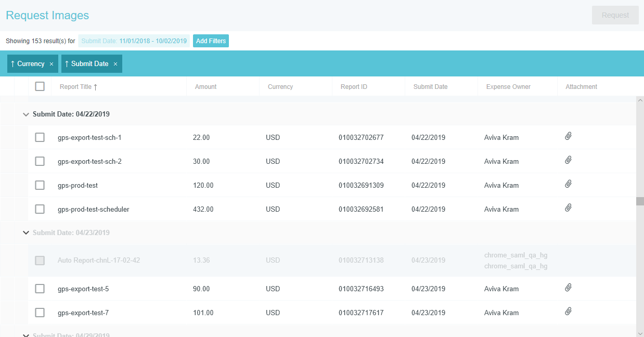Click paperclip icon for gps-prod-test row
This screenshot has width=644, height=337.
coord(568,184)
